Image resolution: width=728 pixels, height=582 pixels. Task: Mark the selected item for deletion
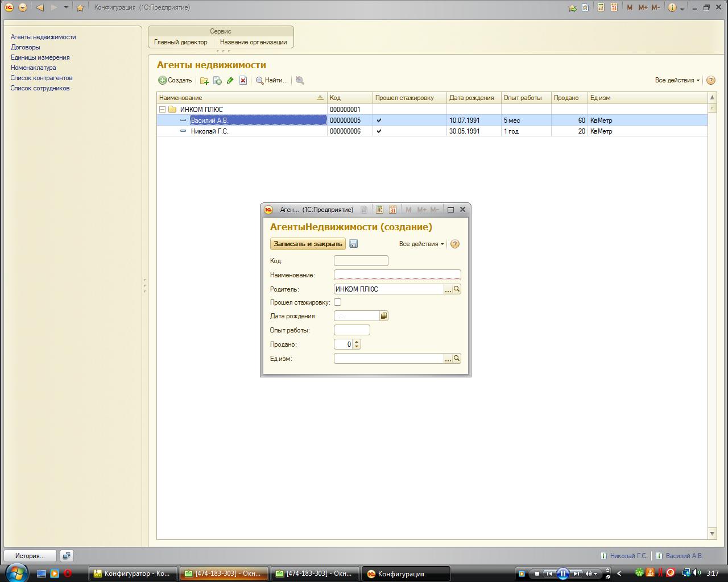243,81
